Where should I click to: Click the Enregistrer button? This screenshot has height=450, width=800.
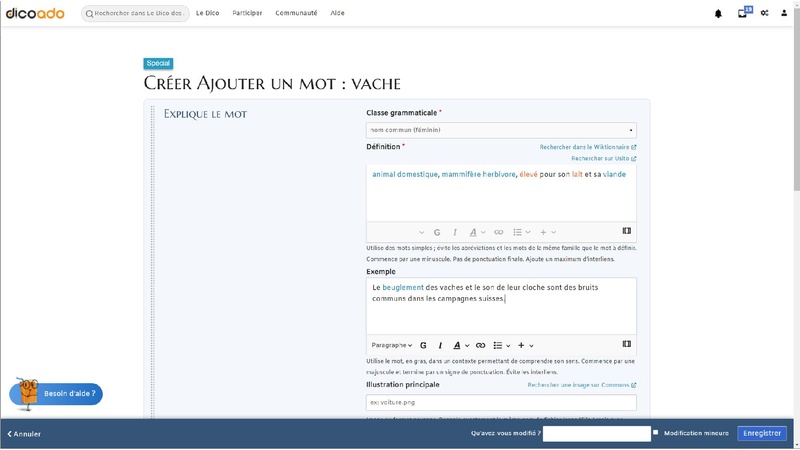pos(762,433)
